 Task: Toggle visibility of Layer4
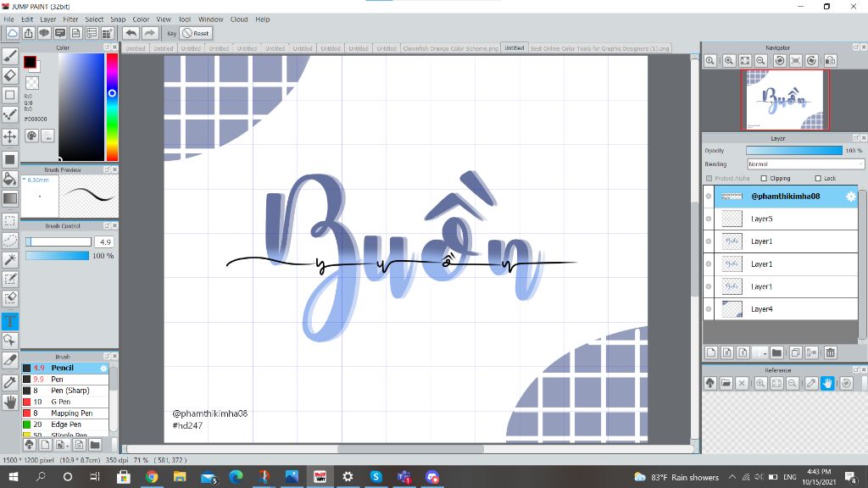tap(709, 308)
